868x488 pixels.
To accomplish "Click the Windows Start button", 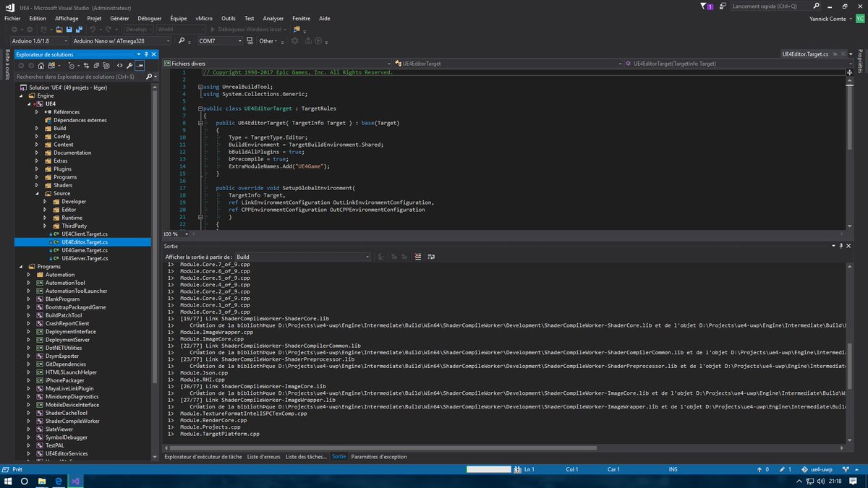I will 7,481.
